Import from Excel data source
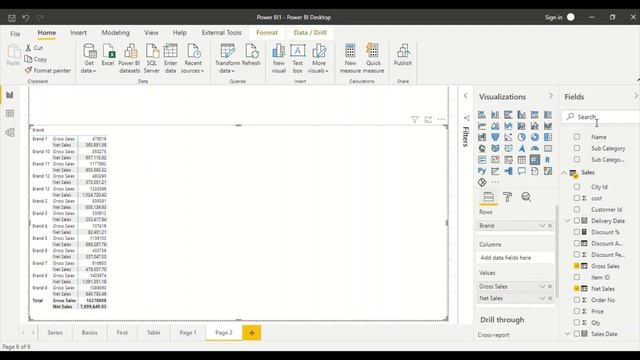Screen dimensions: 640x360 click(x=108, y=55)
